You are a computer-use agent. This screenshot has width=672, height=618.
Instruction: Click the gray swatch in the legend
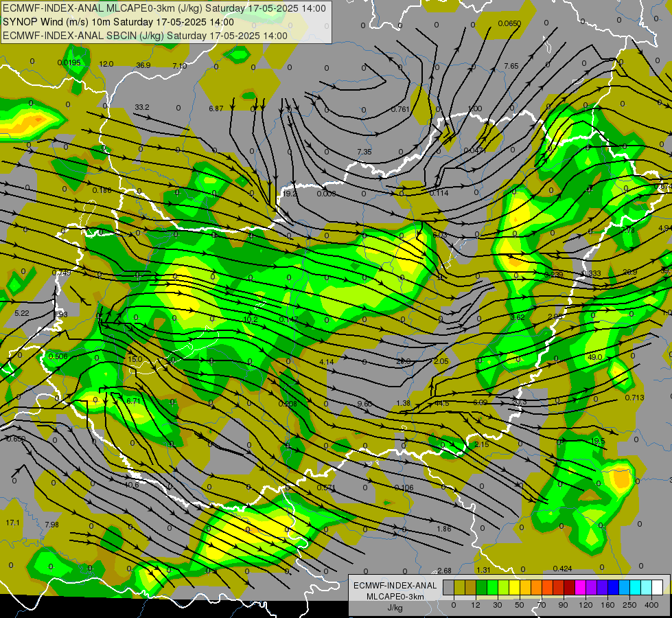coord(448,587)
